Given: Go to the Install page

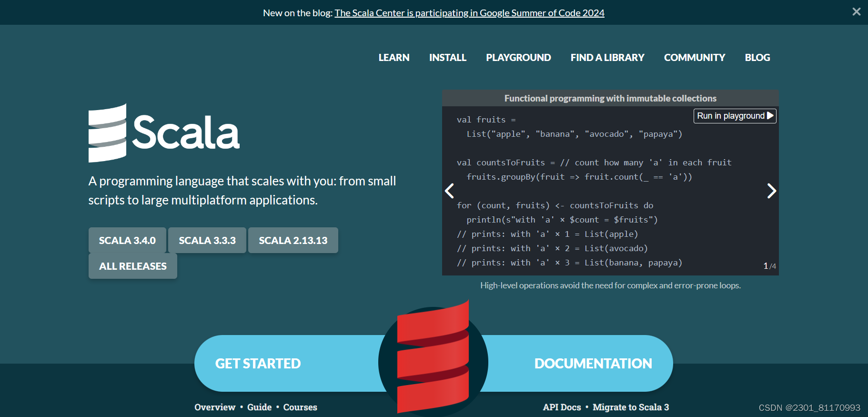Looking at the screenshot, I should point(448,58).
